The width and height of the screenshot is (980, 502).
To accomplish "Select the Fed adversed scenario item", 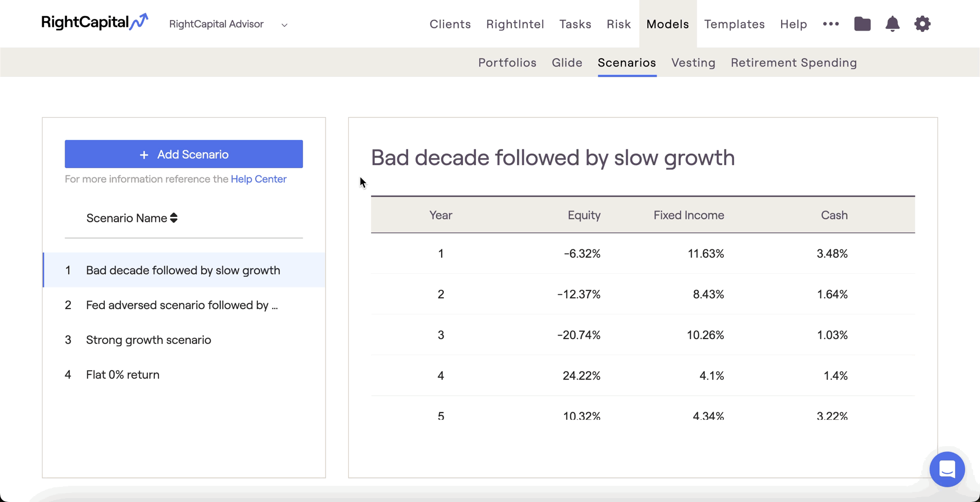I will tap(182, 305).
